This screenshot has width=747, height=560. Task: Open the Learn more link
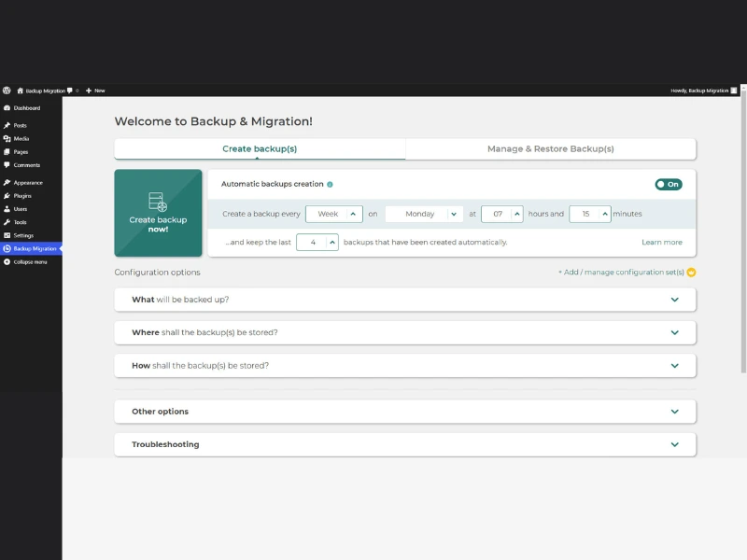coord(663,242)
